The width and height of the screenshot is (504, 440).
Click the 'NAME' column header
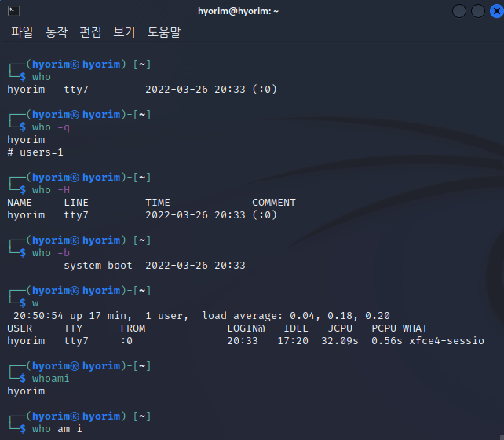coord(20,203)
